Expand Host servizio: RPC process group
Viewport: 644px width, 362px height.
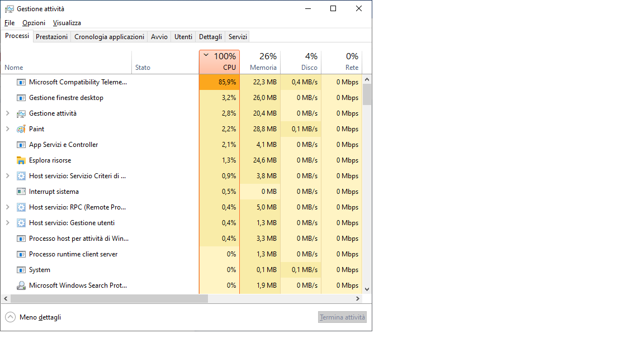tap(7, 207)
